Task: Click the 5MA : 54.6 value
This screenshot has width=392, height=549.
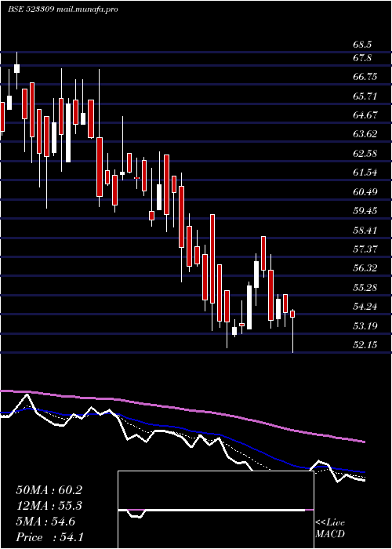Action: point(45,522)
